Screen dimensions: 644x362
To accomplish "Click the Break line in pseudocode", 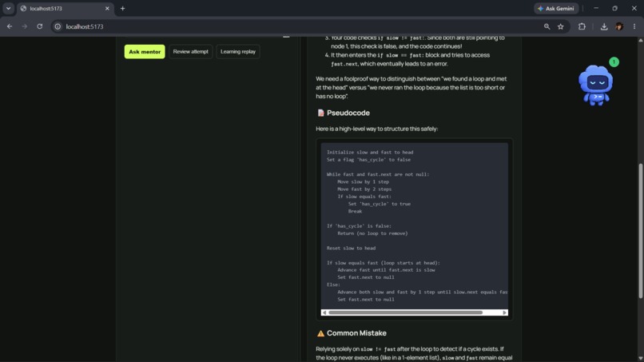I will [x=356, y=211].
